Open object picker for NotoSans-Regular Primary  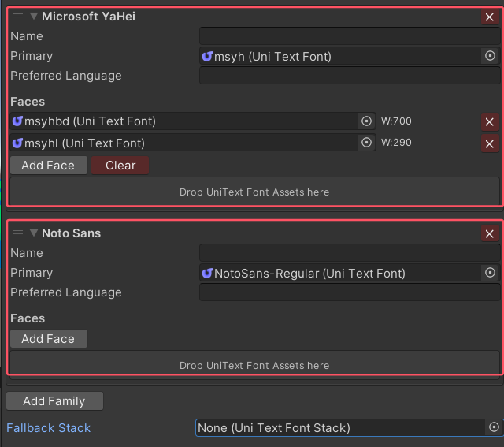[490, 273]
